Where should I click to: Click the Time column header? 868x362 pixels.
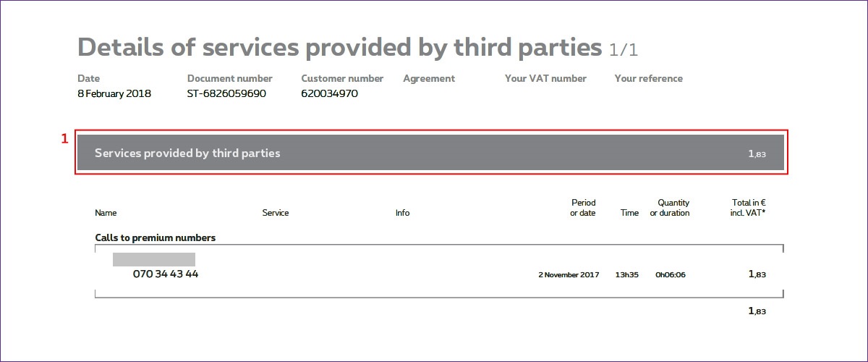click(629, 213)
